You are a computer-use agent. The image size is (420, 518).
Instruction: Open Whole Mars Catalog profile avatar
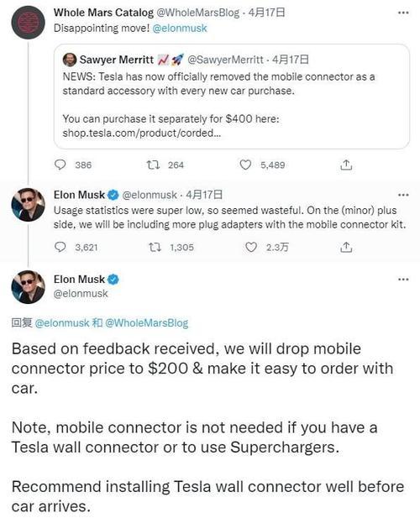[x=28, y=23]
